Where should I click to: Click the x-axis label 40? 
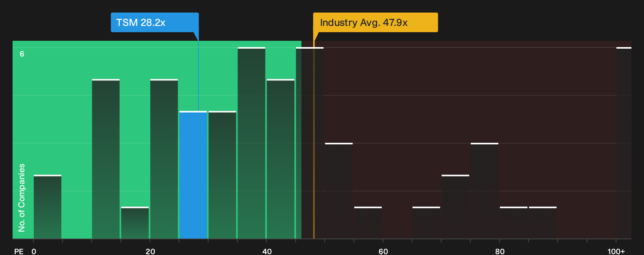tap(267, 251)
